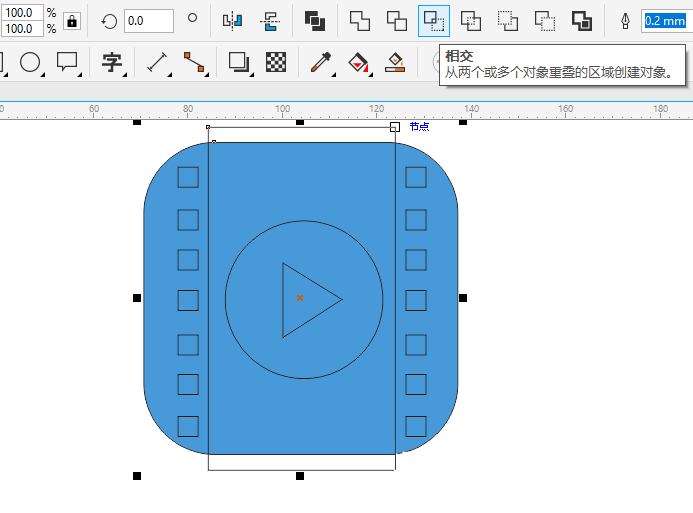Click the Weld objects button

point(359,21)
